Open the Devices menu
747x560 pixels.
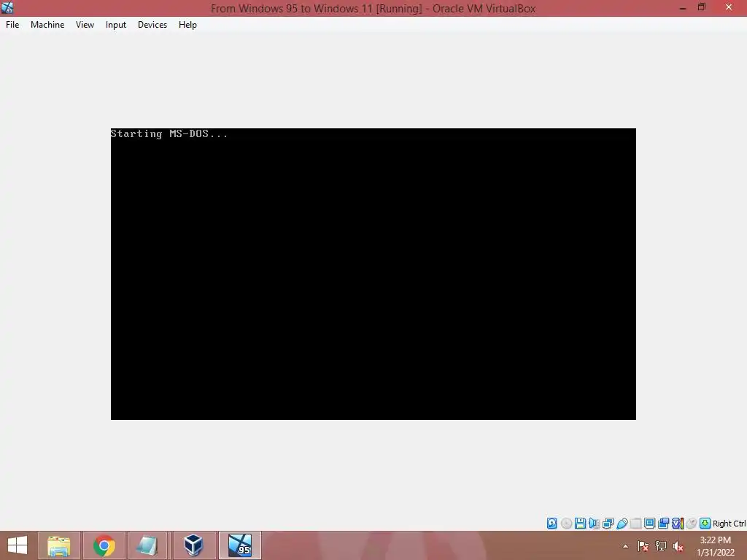coord(152,25)
